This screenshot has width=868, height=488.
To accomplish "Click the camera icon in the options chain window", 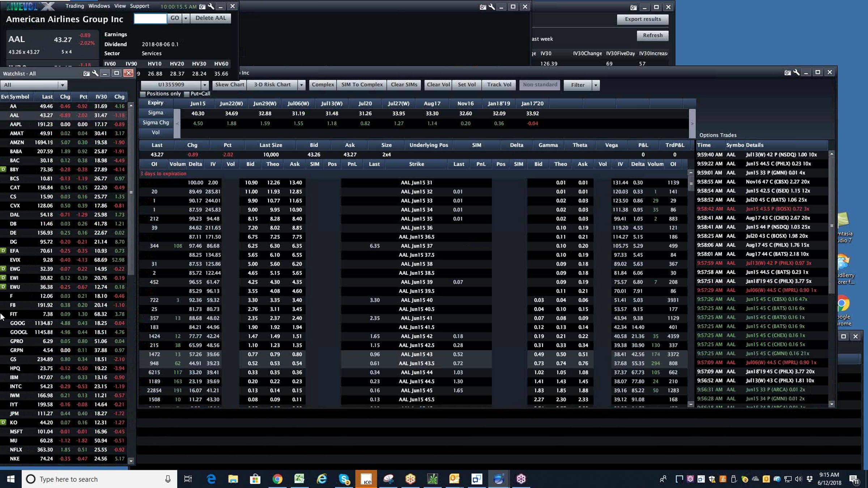I will coord(787,73).
